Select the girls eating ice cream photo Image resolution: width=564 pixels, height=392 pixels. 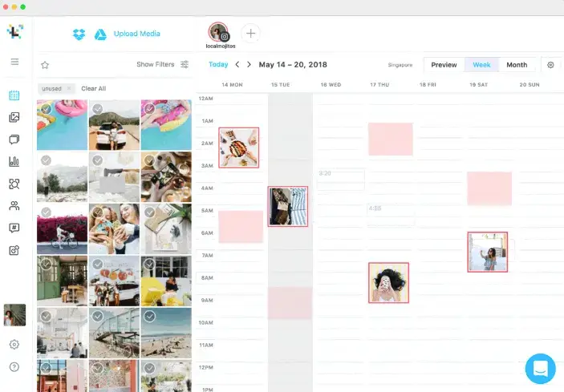114,229
